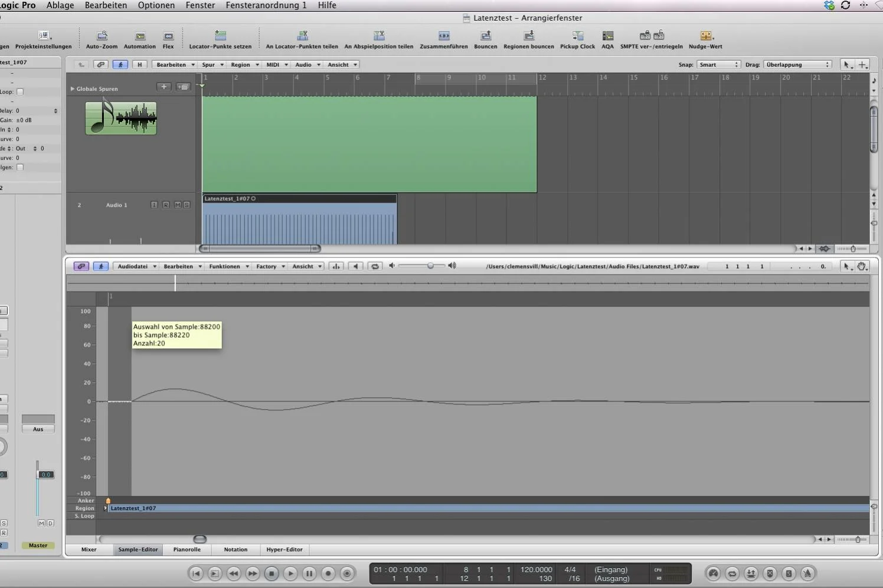Switch to the Pianorolle tab
The height and width of the screenshot is (588, 883).
click(187, 550)
